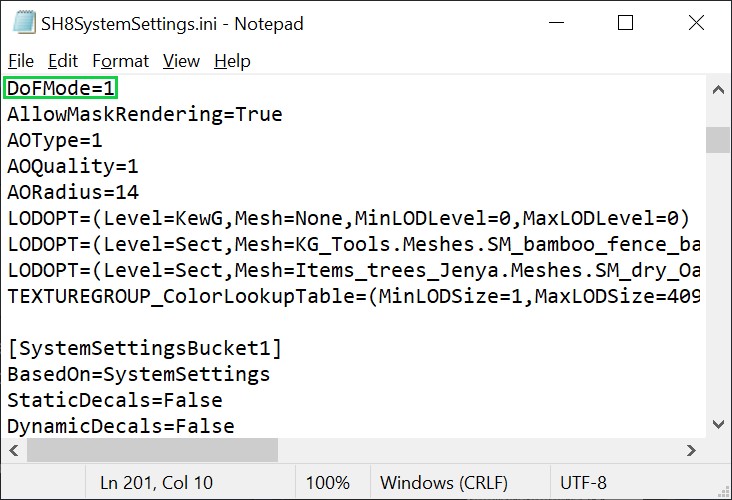Open the Format menu

(x=120, y=61)
